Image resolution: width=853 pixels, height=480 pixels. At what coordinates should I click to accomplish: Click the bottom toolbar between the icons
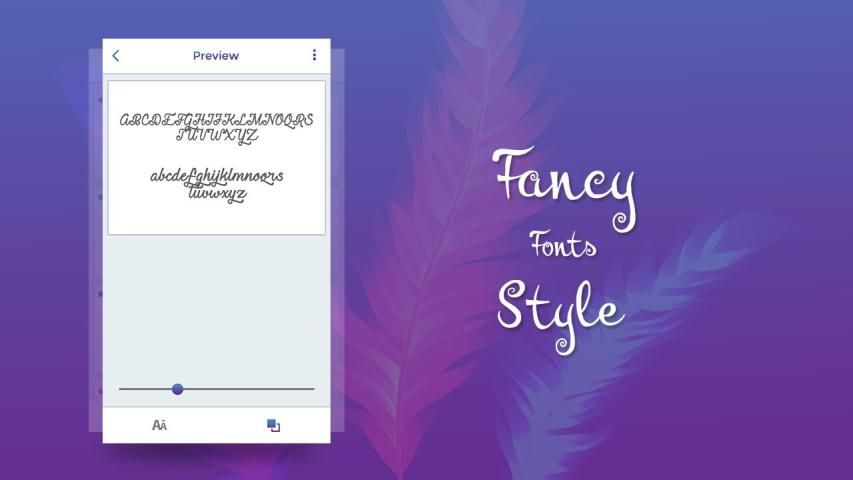217,425
